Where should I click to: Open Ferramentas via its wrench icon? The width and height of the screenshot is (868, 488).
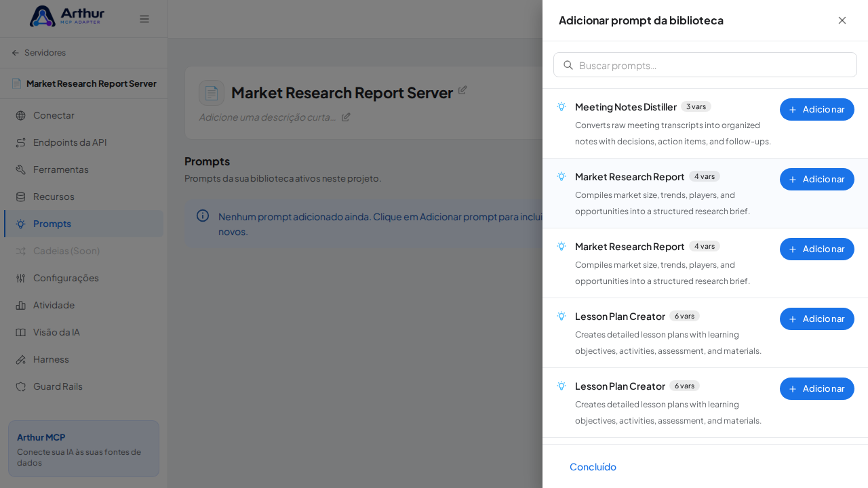pyautogui.click(x=20, y=169)
